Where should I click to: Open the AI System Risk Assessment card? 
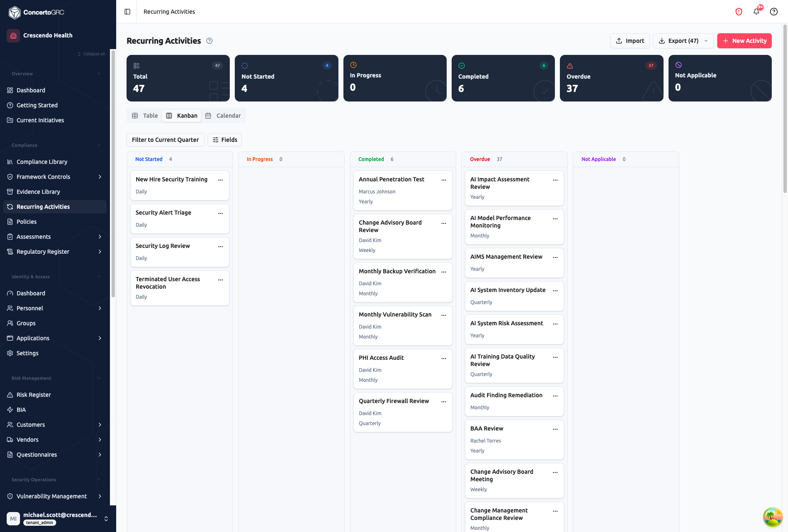tap(514, 329)
